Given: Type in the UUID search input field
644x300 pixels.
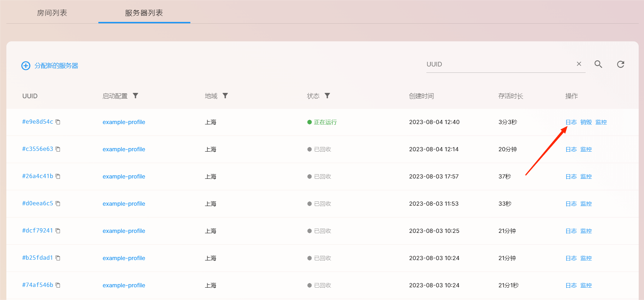Looking at the screenshot, I should click(x=499, y=64).
